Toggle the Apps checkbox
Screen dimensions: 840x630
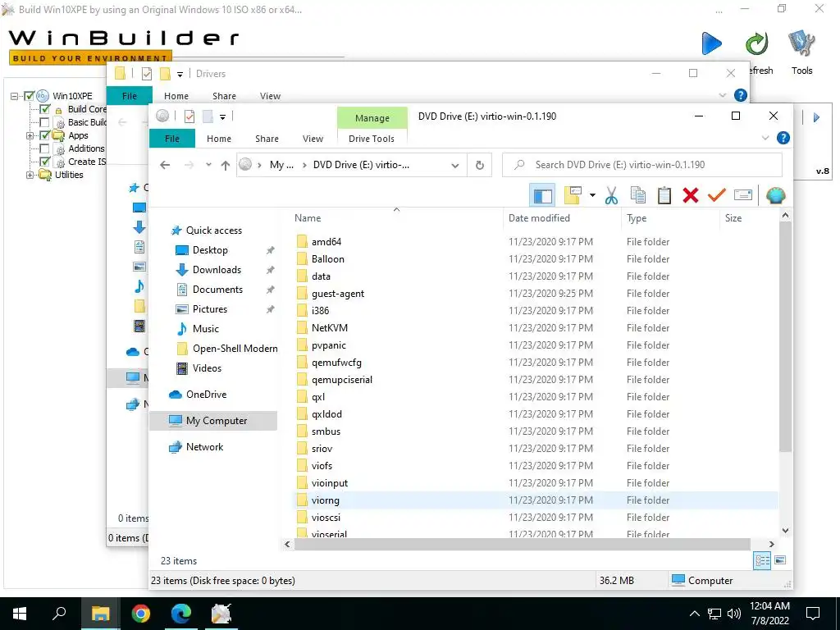pos(45,135)
